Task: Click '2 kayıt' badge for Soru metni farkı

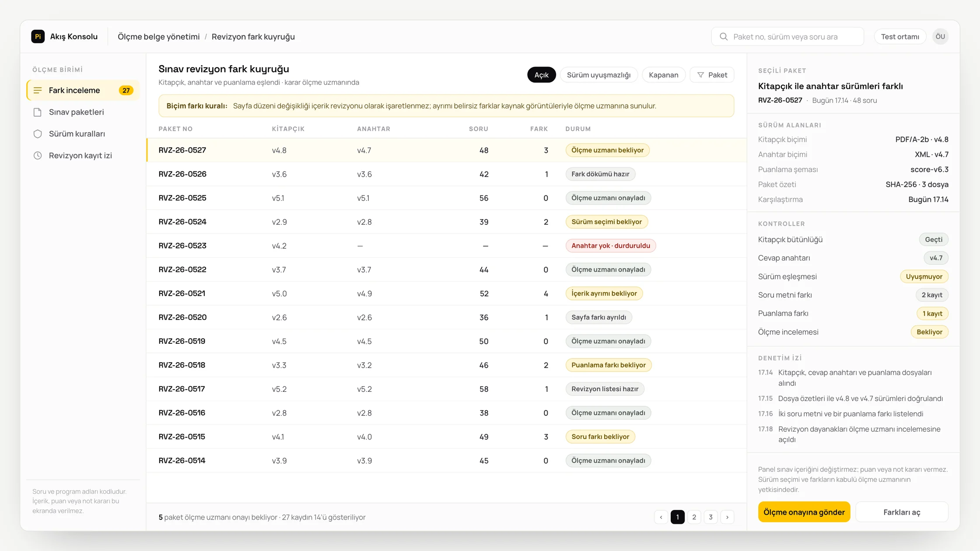Action: [932, 295]
